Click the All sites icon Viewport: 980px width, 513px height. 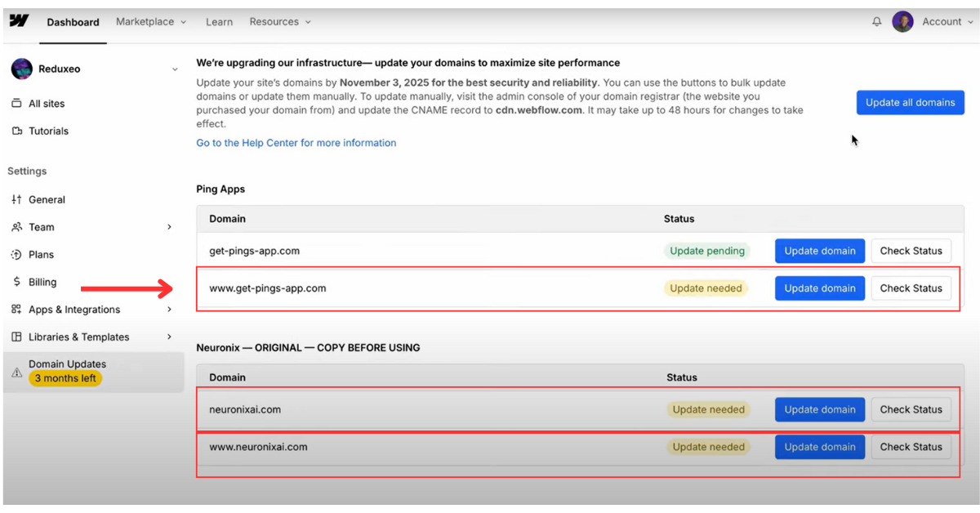16,104
